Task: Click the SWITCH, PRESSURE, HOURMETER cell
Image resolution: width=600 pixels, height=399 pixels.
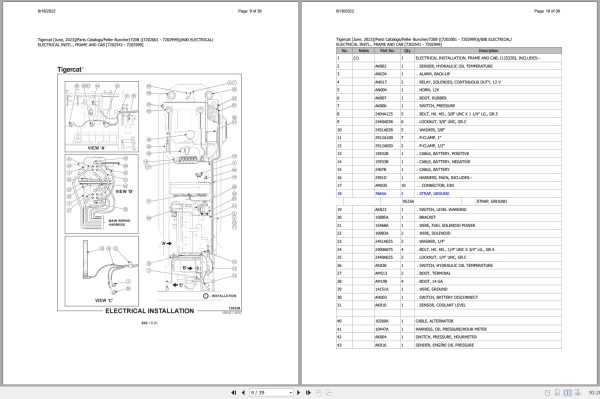Action: tap(488, 337)
